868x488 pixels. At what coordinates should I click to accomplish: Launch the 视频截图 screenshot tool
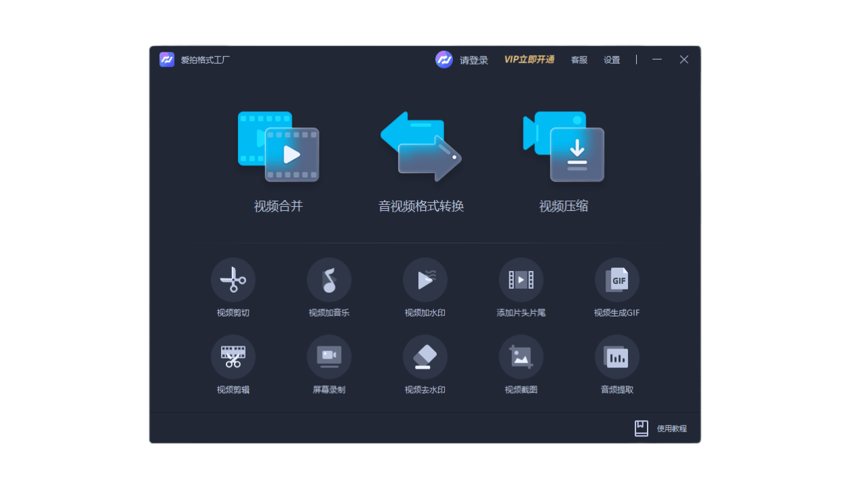521,365
